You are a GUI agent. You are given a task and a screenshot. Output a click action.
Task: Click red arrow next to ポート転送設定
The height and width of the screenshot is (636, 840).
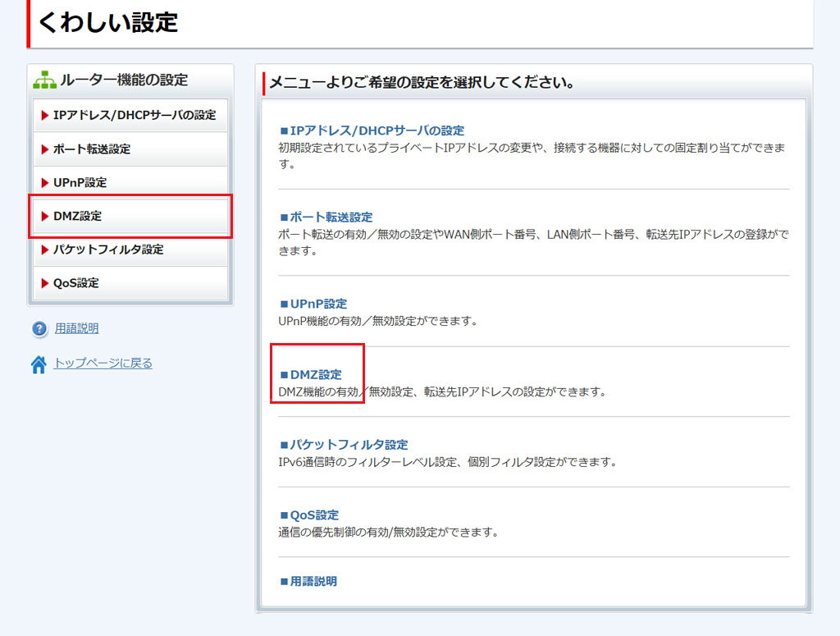click(45, 149)
